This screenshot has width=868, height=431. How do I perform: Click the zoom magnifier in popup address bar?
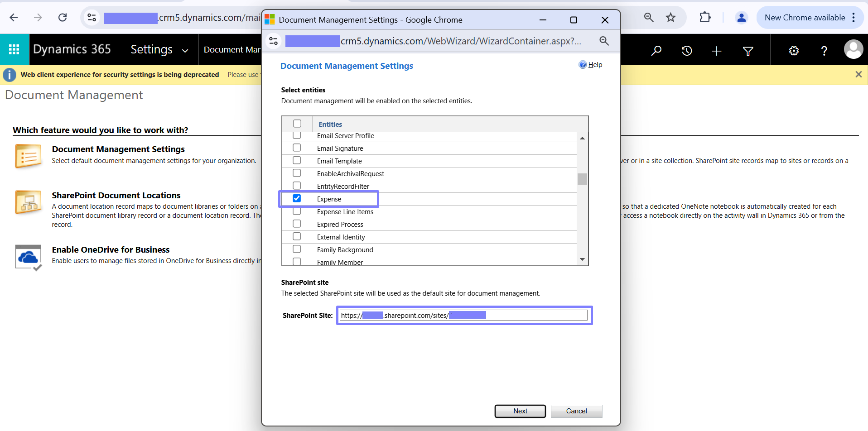tap(604, 41)
